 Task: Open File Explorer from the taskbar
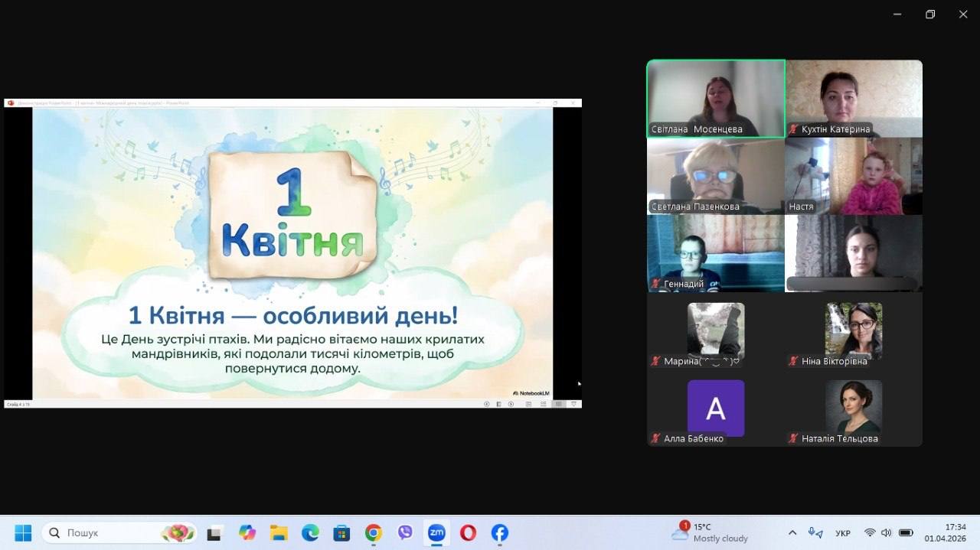279,532
